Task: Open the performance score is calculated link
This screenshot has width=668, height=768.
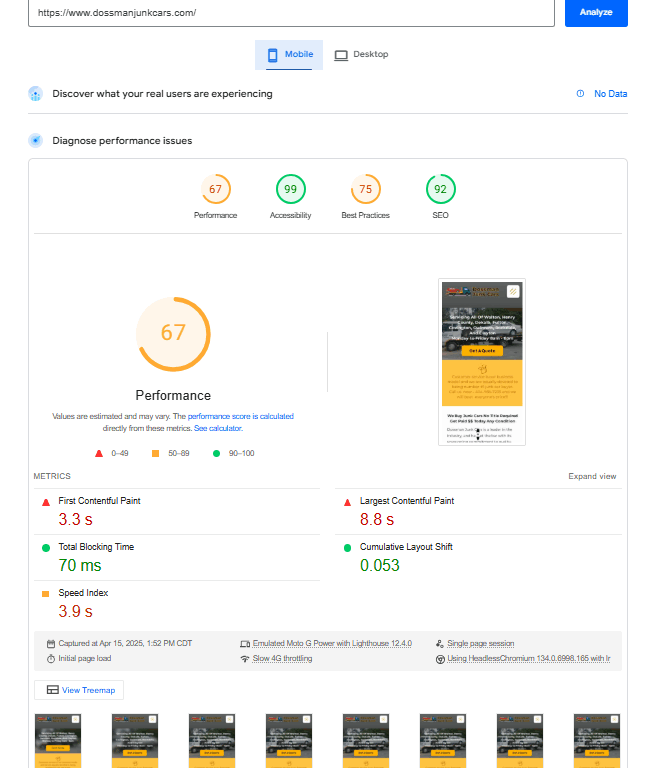Action: coord(240,416)
